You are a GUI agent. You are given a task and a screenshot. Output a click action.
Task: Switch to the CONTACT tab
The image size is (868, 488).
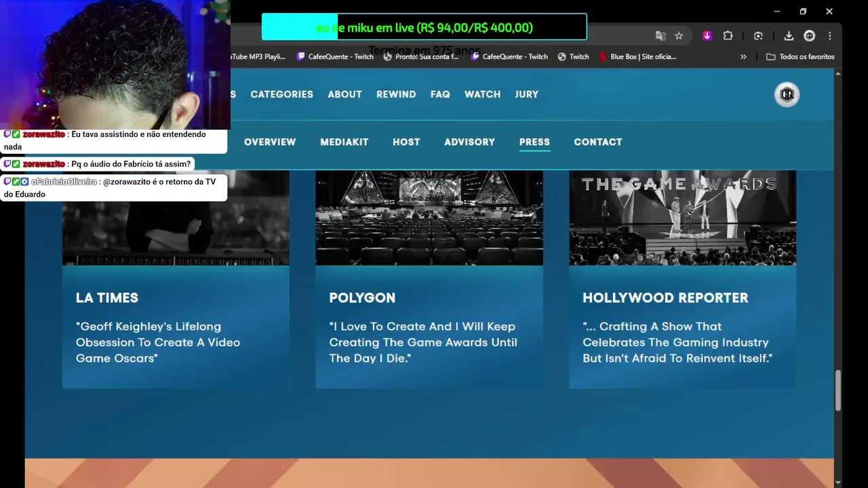[x=597, y=142]
